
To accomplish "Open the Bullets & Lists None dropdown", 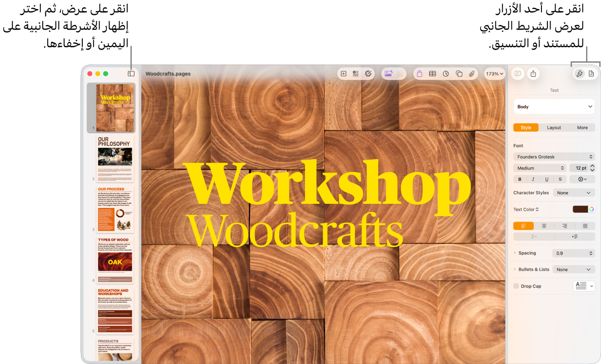I will coord(574,269).
